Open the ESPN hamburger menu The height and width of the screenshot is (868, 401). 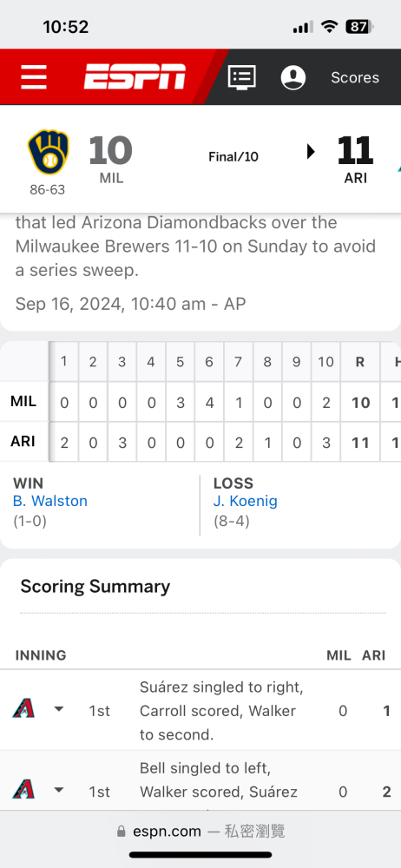(x=34, y=77)
